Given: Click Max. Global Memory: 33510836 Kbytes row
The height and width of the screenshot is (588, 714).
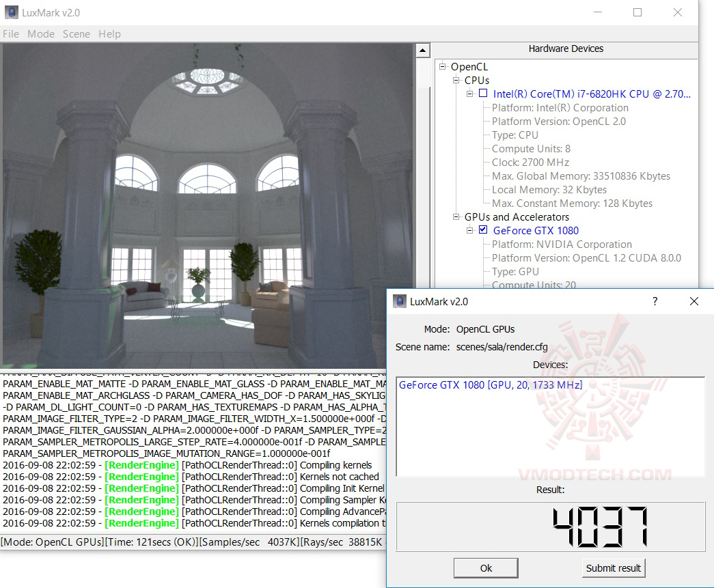Looking at the screenshot, I should 581,176.
